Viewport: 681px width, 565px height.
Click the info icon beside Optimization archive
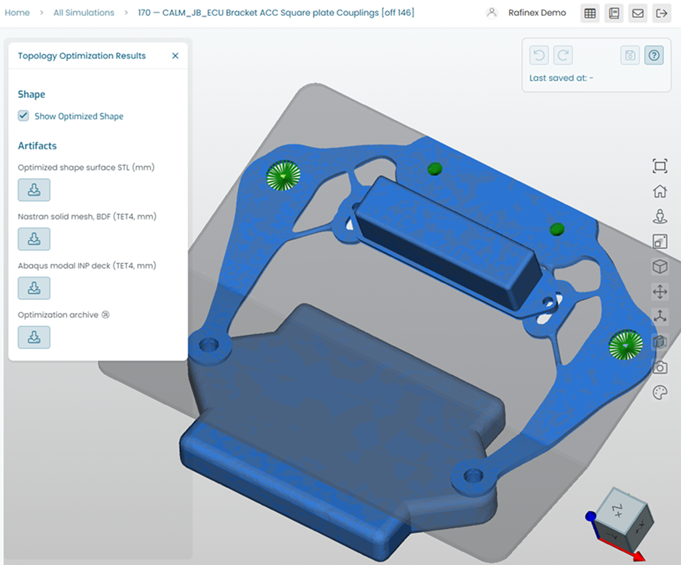(x=106, y=314)
